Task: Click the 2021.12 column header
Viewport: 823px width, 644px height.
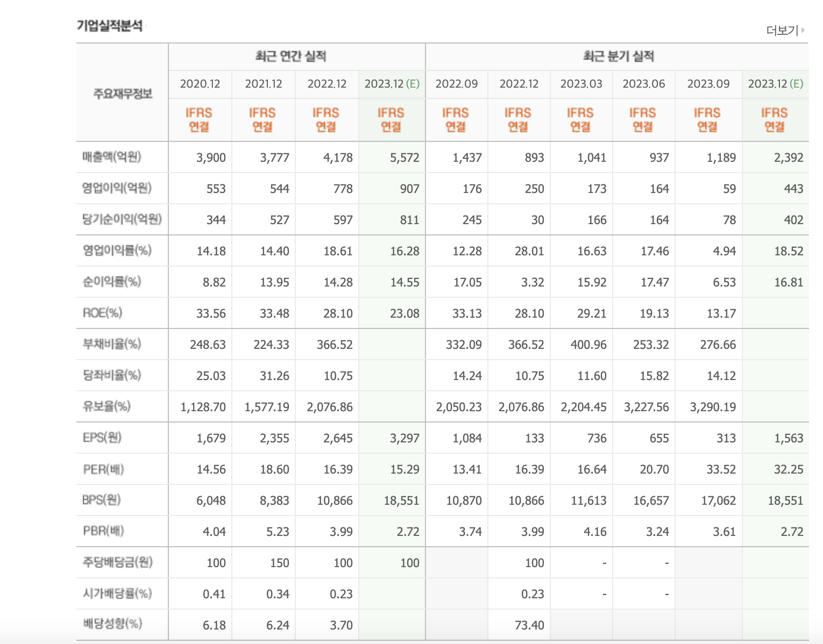Action: click(x=264, y=84)
